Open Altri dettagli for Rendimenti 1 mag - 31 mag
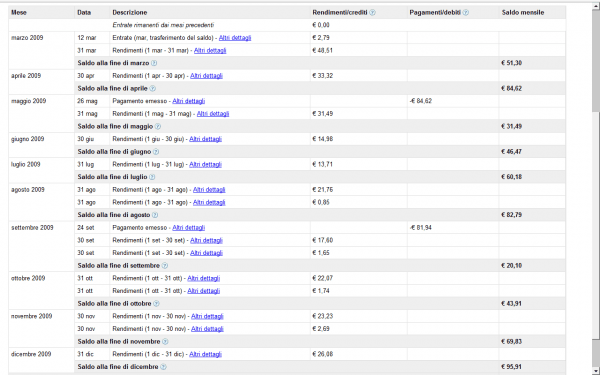The height and width of the screenshot is (375, 600). click(x=213, y=114)
